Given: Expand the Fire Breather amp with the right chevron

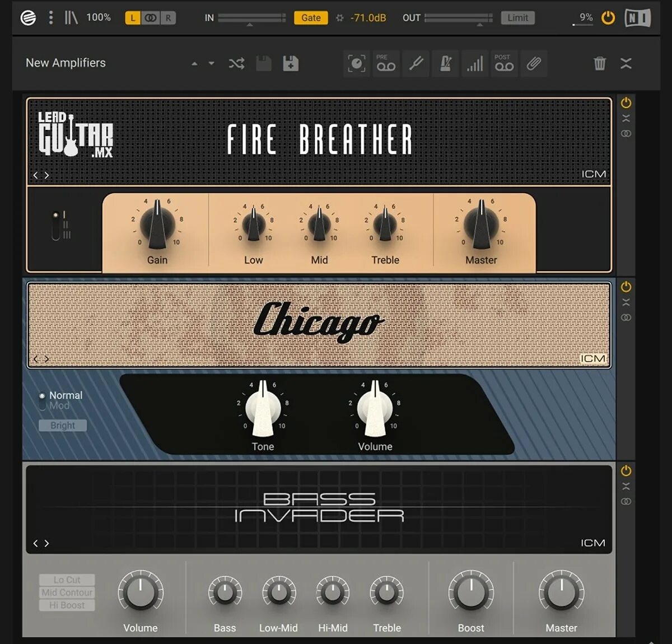Looking at the screenshot, I should coord(47,175).
